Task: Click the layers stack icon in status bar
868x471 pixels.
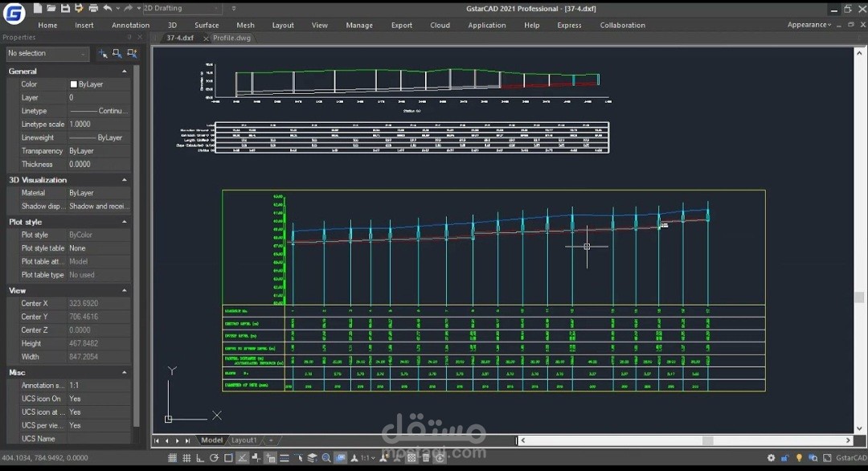Action: (312, 457)
